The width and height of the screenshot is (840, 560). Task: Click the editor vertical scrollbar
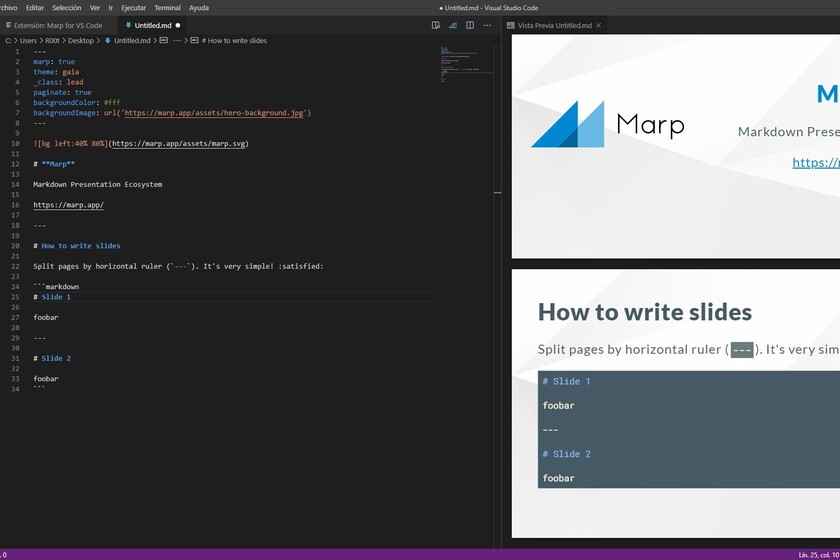(497, 295)
